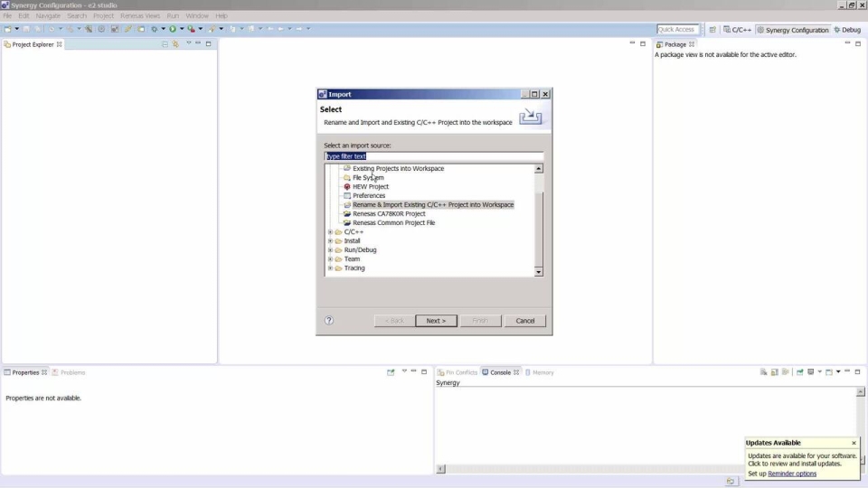Click the Run with coverage/stop icon
The image size is (868, 488).
pyautogui.click(x=191, y=29)
